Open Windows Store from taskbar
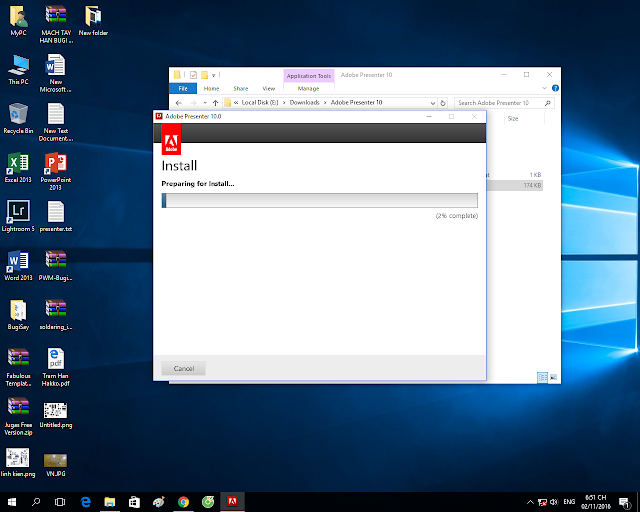640x512 pixels. pos(134,502)
